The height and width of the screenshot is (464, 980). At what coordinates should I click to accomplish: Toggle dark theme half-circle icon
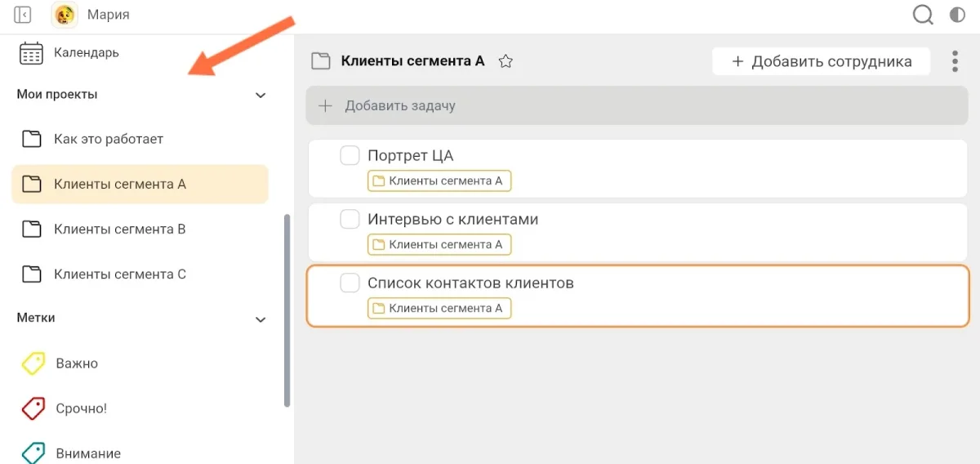click(x=957, y=15)
